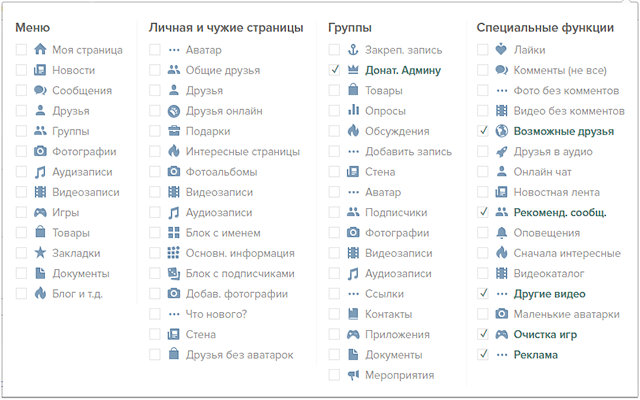This screenshot has width=640, height=400.
Task: Click the flame icon for Блог и т.д.
Action: 40,293
